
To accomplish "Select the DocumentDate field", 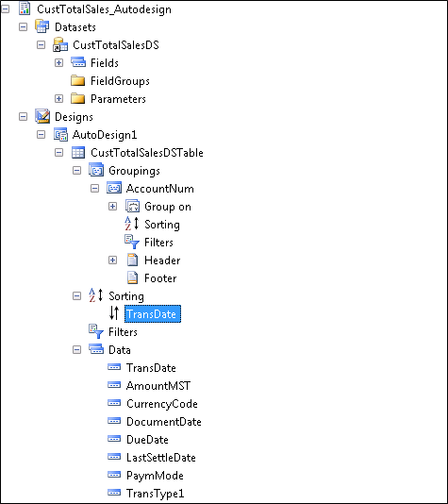I will coord(164,421).
